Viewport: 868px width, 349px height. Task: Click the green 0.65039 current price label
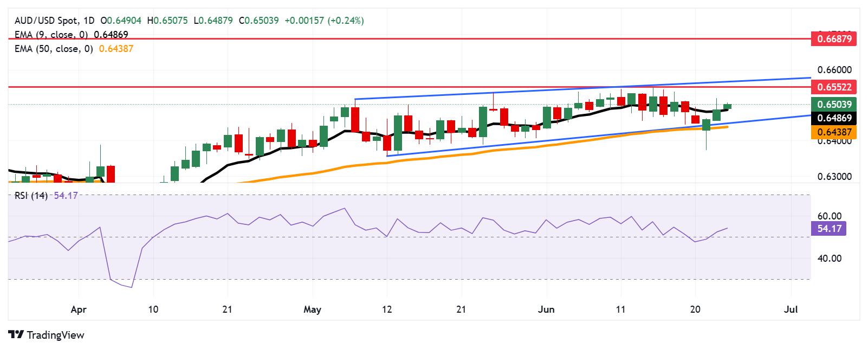[x=833, y=104]
